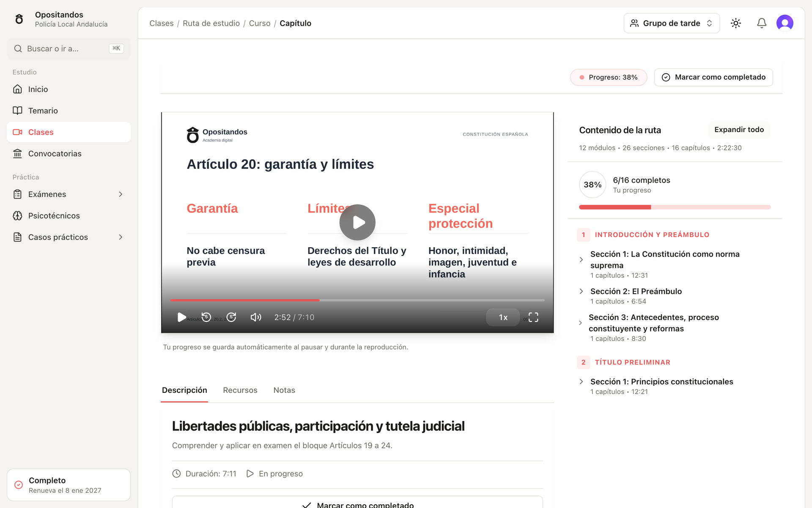Play the video with the center play button
Screen dimensions: 812x508
tap(357, 222)
